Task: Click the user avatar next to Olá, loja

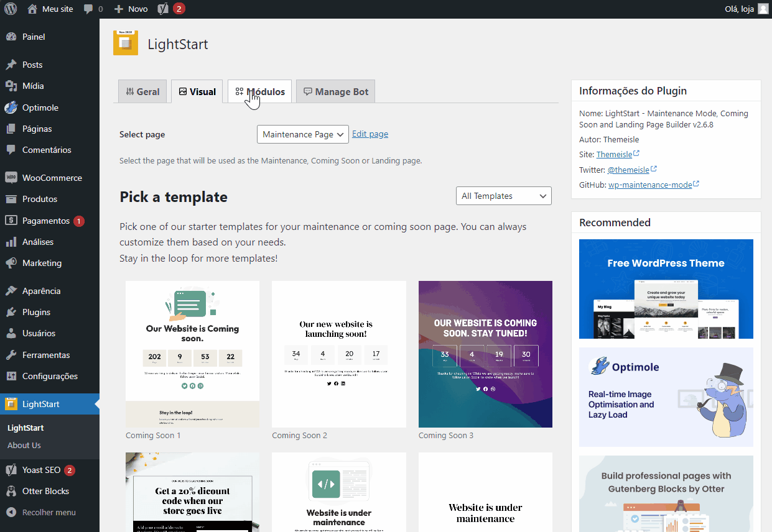Action: [x=763, y=9]
